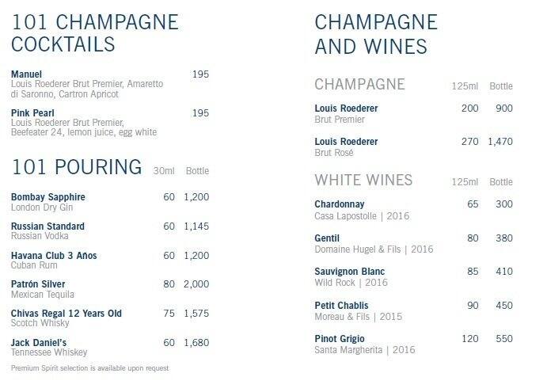Click the Premium Spirit selection footnote
The height and width of the screenshot is (392, 547).
(89, 368)
